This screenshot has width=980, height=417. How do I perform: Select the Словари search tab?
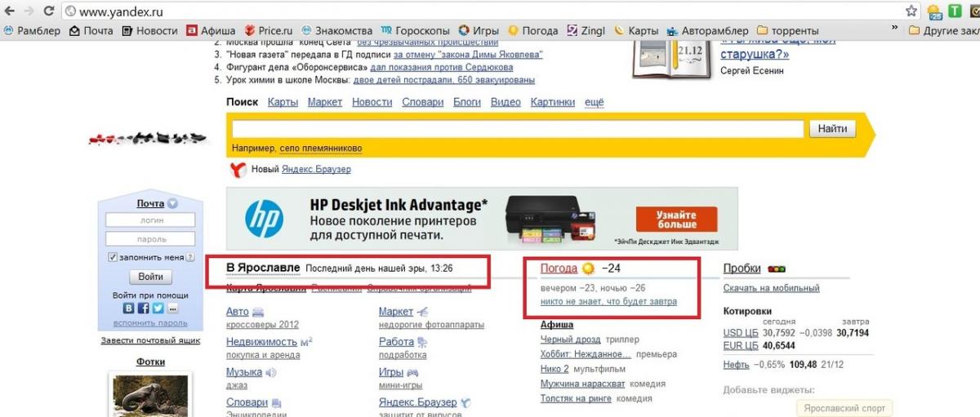423,102
